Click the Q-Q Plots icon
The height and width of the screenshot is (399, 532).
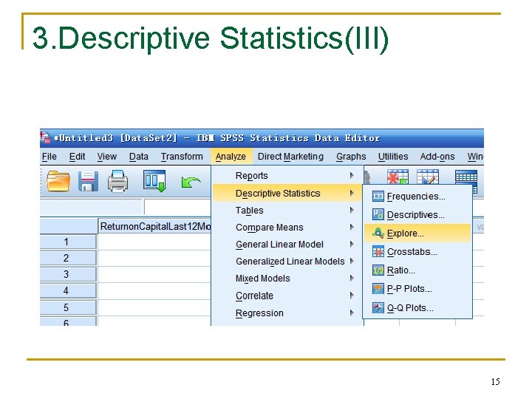coord(378,307)
